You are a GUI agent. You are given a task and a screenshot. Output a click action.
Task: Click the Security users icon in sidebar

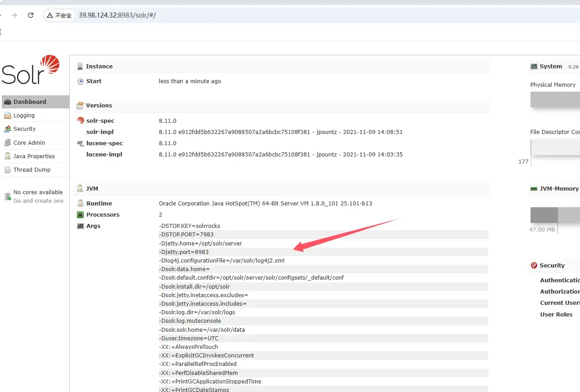(x=8, y=129)
